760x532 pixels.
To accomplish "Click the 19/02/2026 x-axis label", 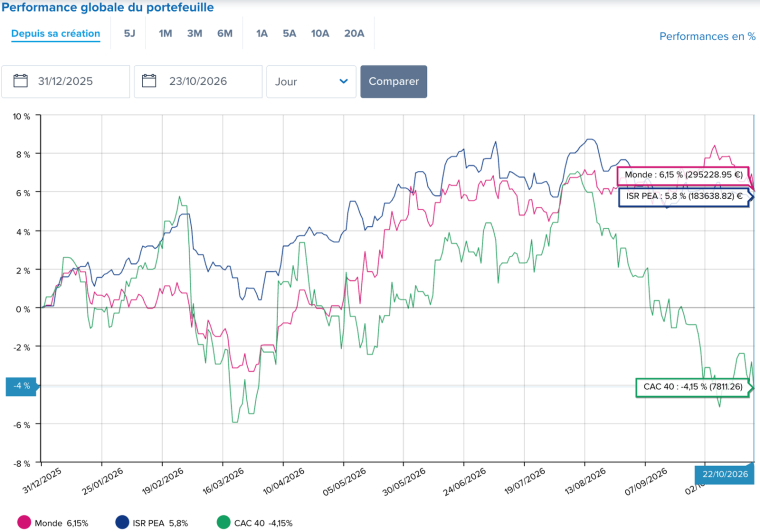I will [x=162, y=481].
